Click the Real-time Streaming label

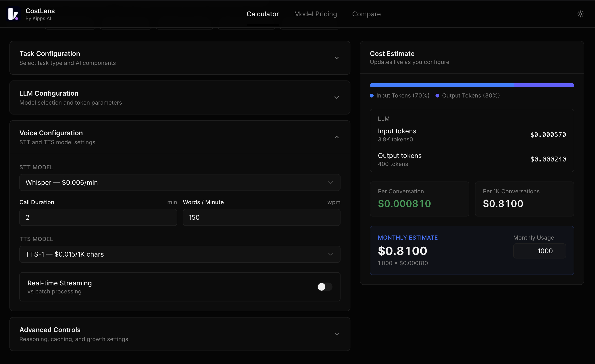(59, 283)
